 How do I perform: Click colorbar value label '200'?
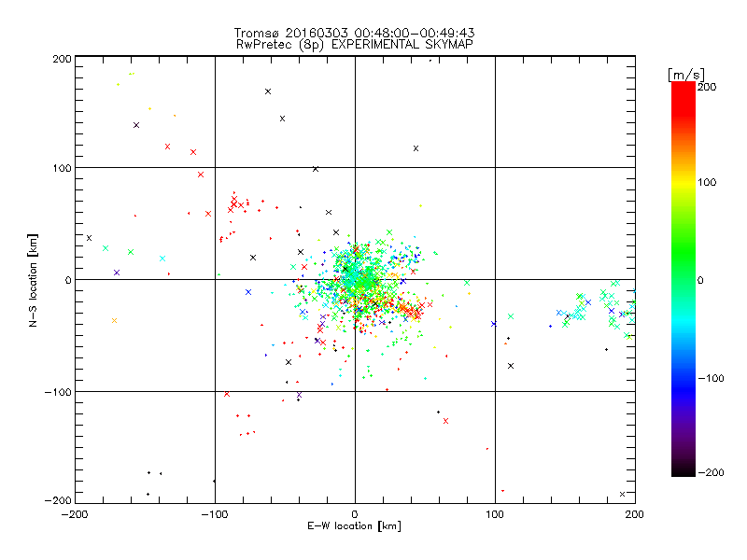pos(707,87)
